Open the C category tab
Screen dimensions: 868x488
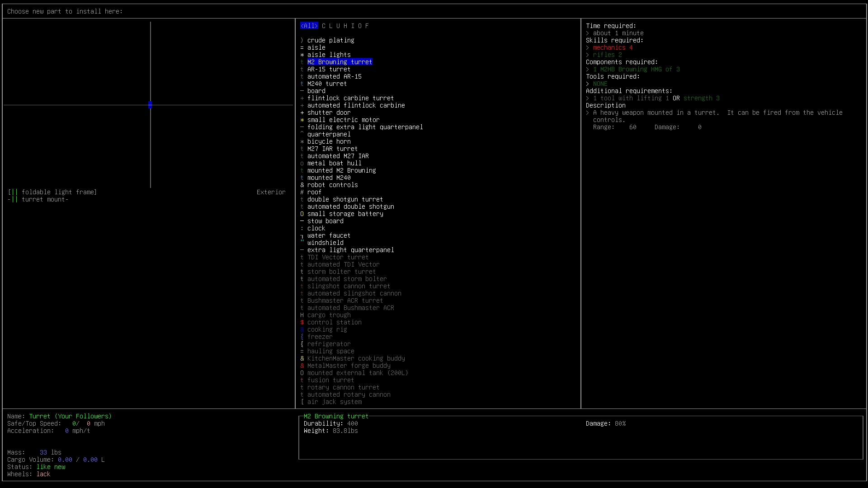point(324,26)
